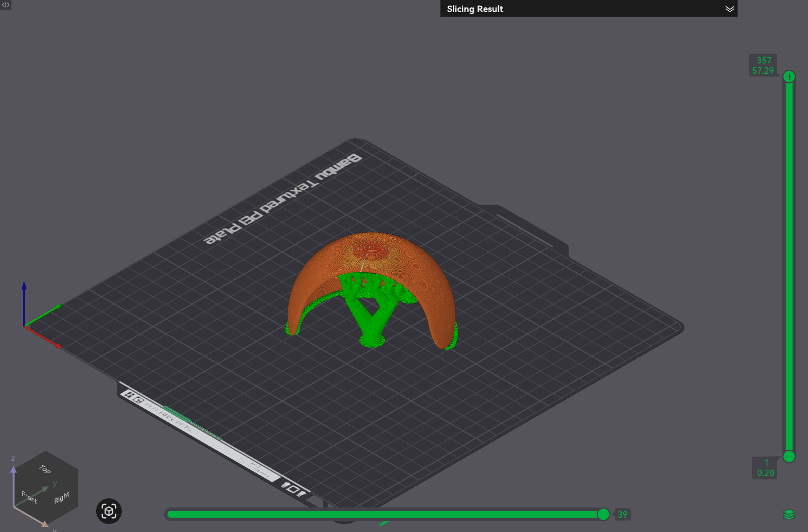Click the fit-view cube icon beside the view cube
This screenshot has width=808, height=532.
click(109, 511)
